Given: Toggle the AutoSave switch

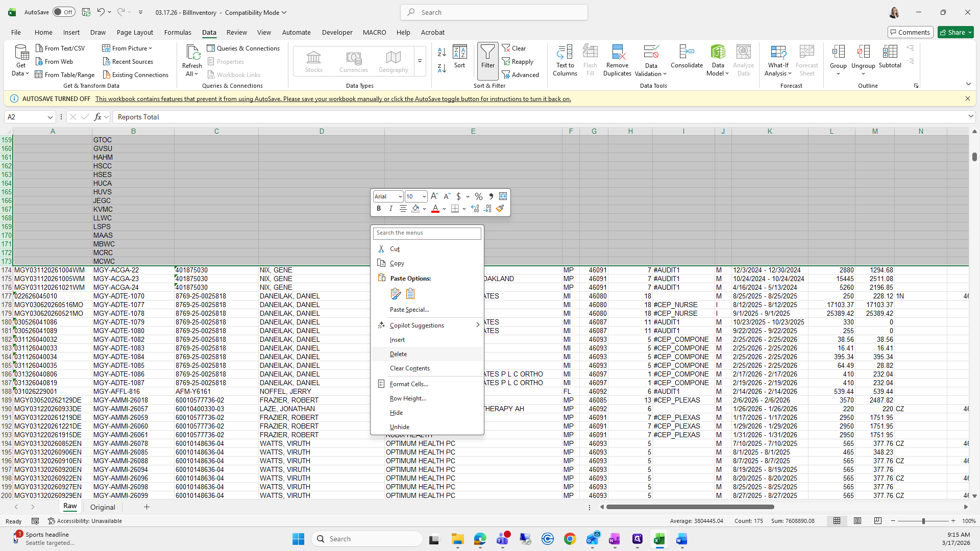Looking at the screenshot, I should (x=64, y=12).
